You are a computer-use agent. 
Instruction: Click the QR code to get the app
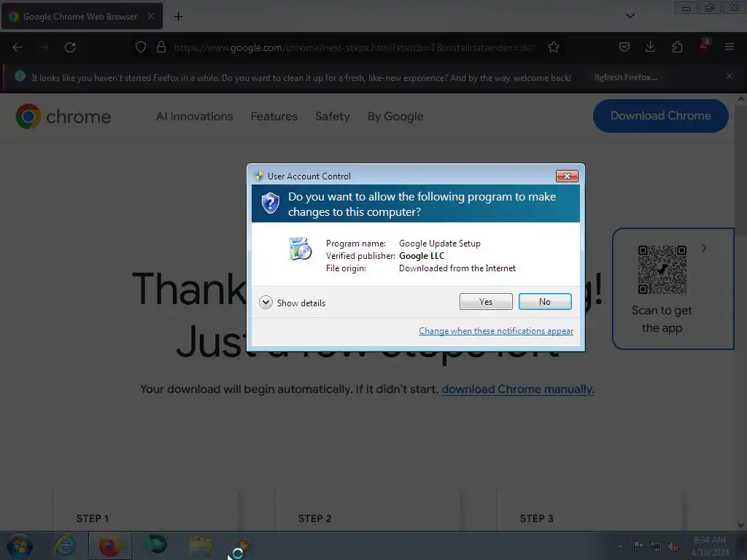[x=662, y=270]
